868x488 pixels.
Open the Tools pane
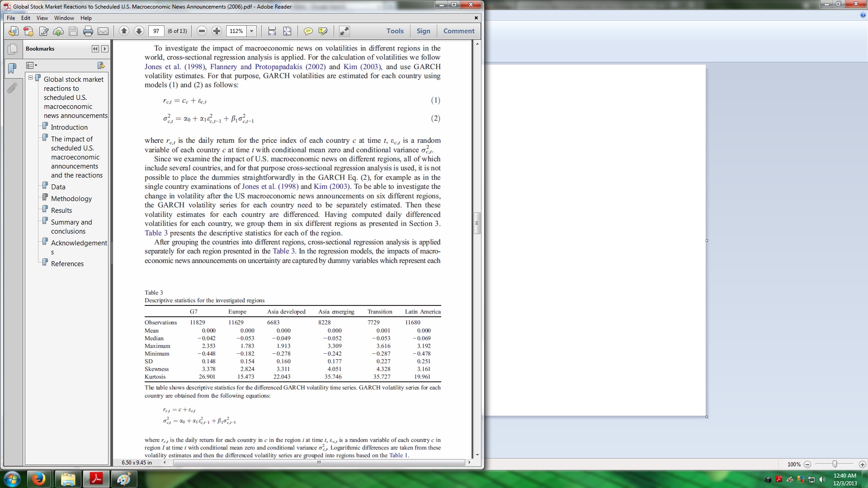(395, 31)
